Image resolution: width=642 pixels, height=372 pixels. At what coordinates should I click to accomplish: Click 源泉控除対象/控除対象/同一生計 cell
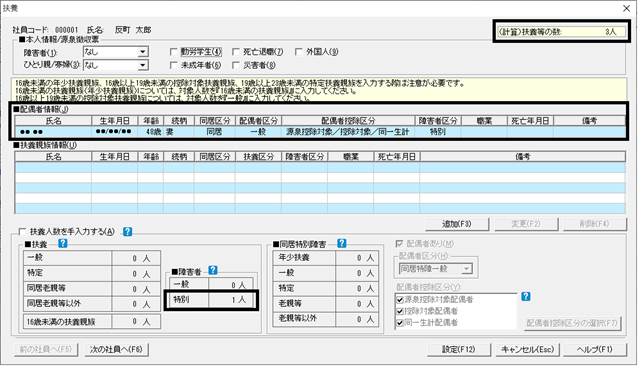348,132
